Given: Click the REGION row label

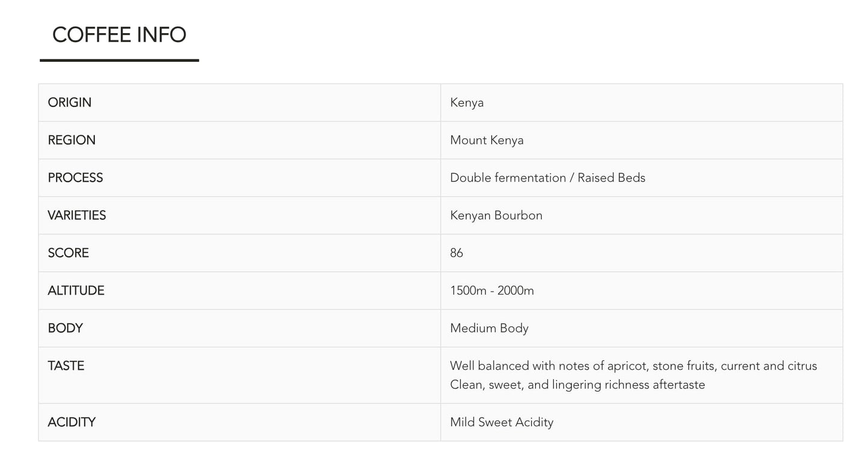Looking at the screenshot, I should (71, 140).
